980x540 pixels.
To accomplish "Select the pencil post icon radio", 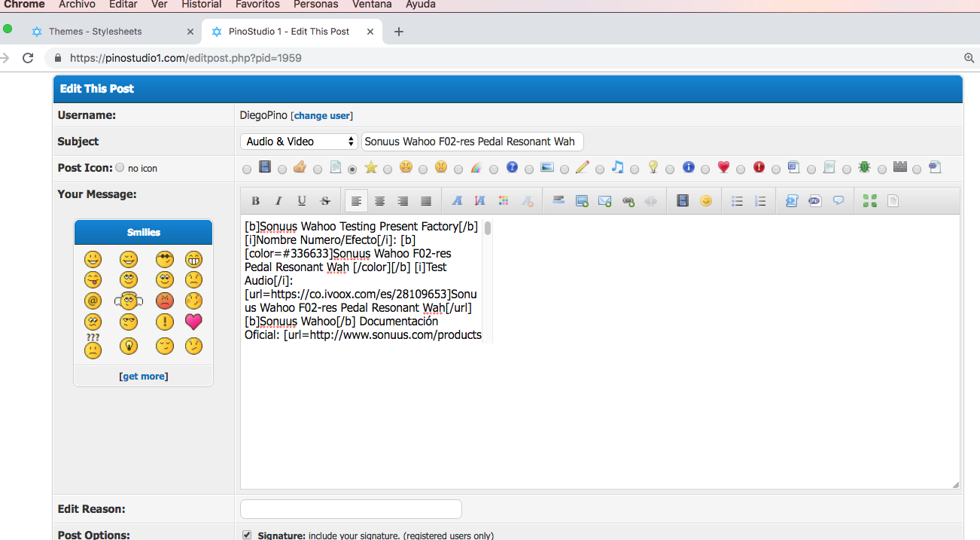I will pos(565,169).
